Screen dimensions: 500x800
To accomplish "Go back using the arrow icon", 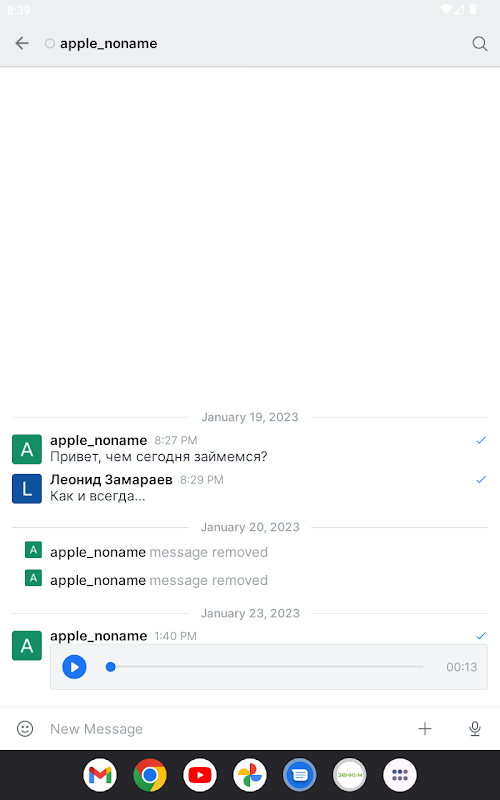I will click(x=22, y=43).
